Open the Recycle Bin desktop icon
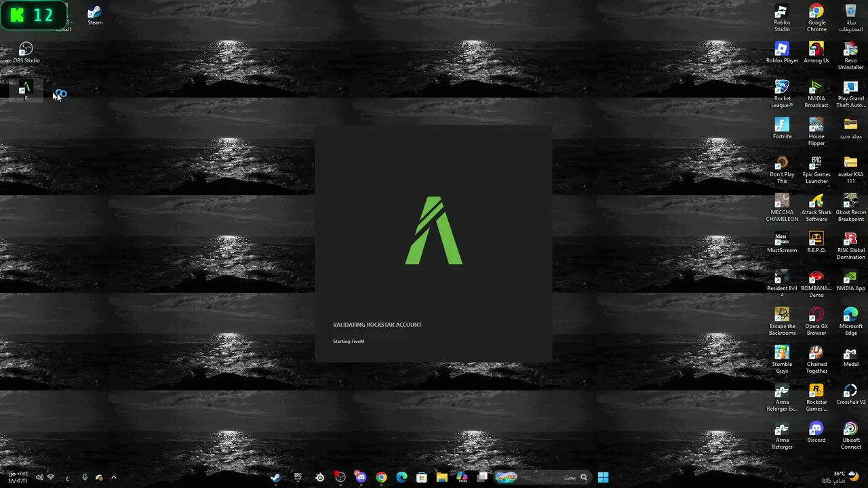This screenshot has height=488, width=868. [x=850, y=18]
